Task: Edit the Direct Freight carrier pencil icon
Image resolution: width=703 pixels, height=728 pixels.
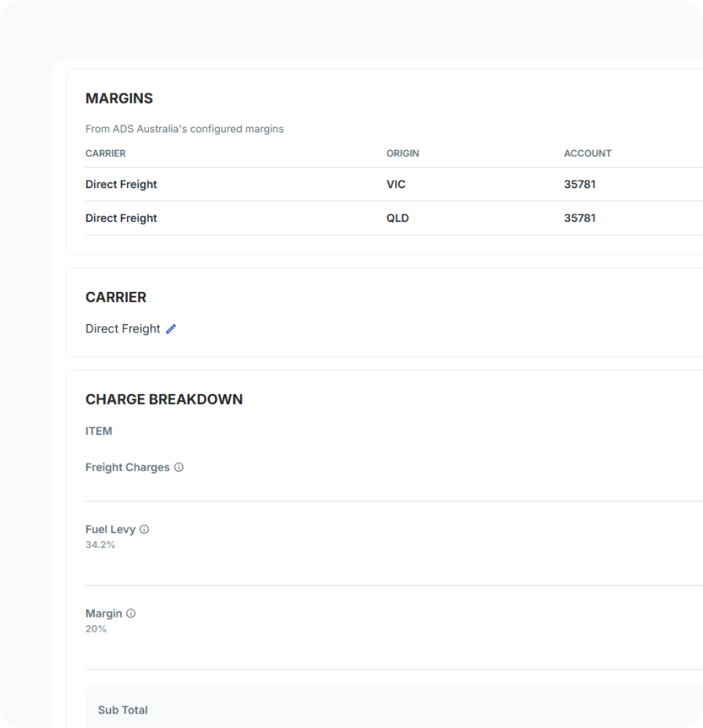Action: tap(171, 329)
